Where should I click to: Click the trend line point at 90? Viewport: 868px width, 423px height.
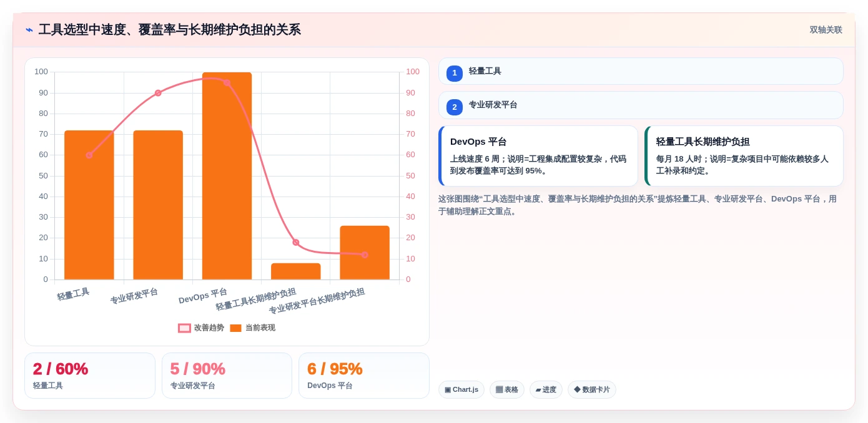pos(158,93)
